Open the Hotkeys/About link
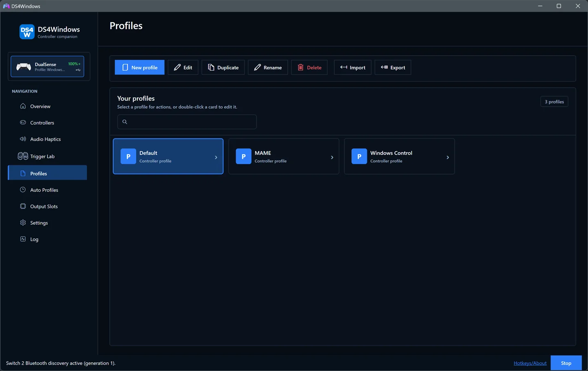The height and width of the screenshot is (371, 588). pos(530,363)
